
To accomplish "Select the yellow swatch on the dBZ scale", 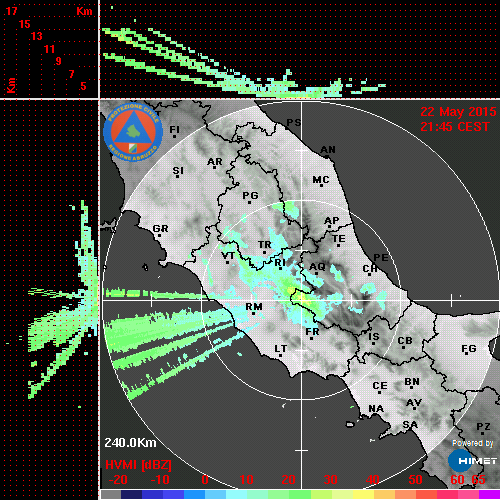I will (x=363, y=494).
